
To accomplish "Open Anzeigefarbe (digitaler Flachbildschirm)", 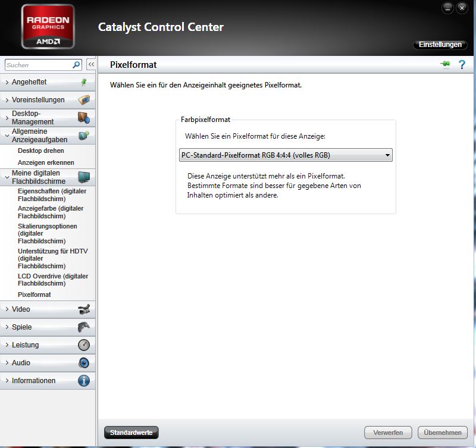I will (51, 212).
